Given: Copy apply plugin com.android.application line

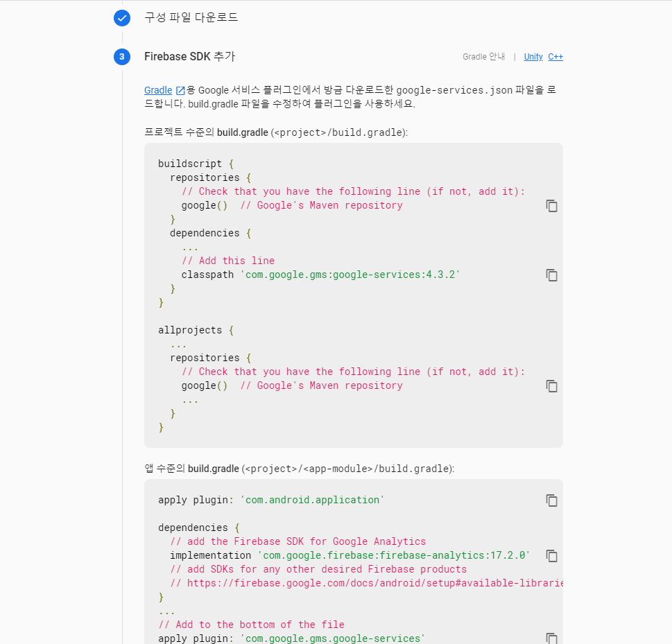Looking at the screenshot, I should coord(551,501).
